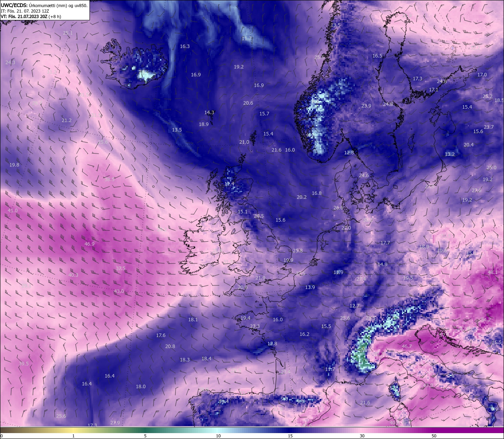This screenshot has height=439, width=504.
Task: Click the 21.0 value near Shetland
Action: point(244,142)
